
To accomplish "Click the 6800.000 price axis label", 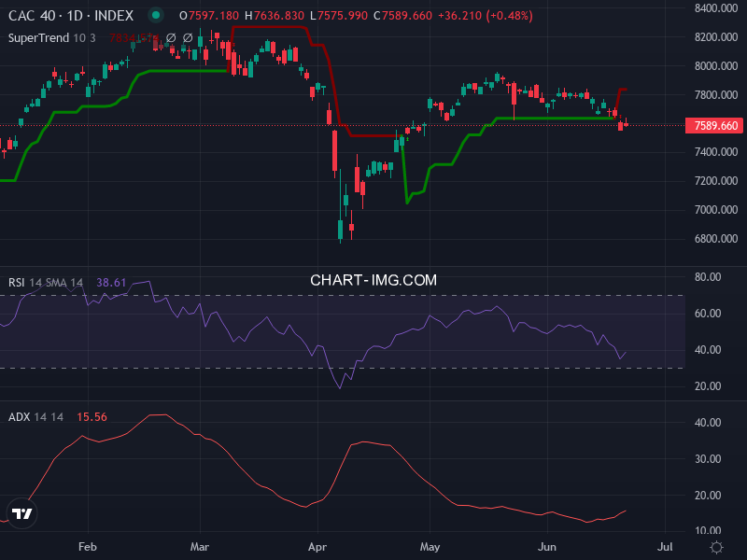I will pos(716,239).
